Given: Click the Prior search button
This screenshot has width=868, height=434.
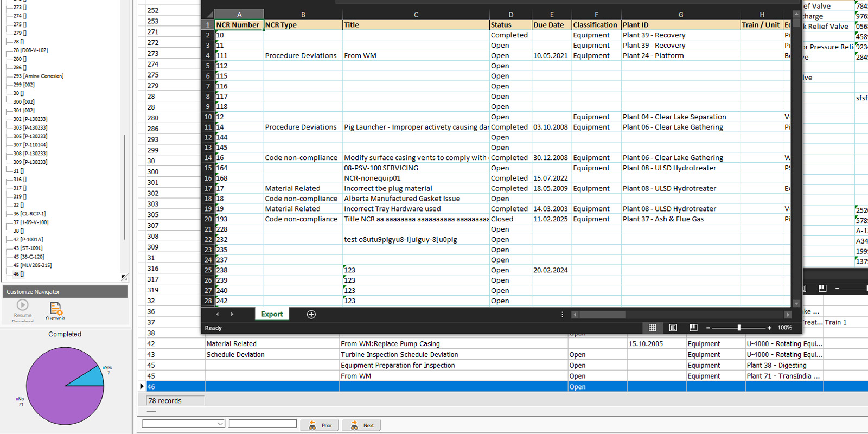Looking at the screenshot, I should pos(321,425).
